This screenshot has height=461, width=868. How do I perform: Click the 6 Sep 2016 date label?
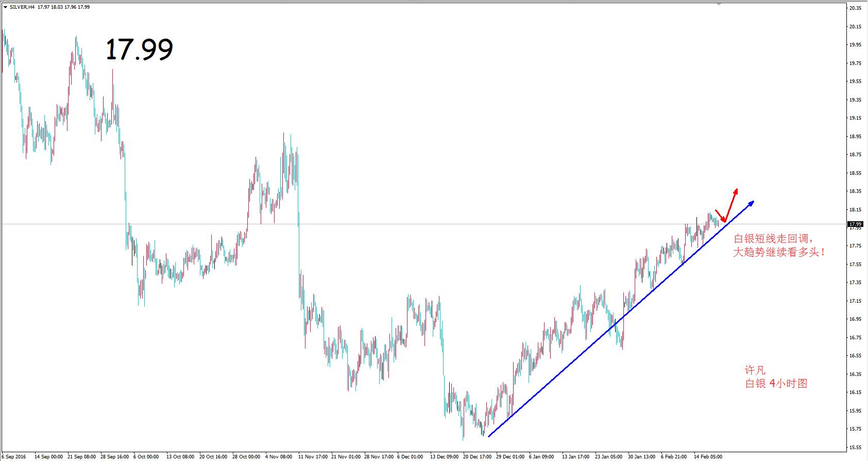[13, 457]
